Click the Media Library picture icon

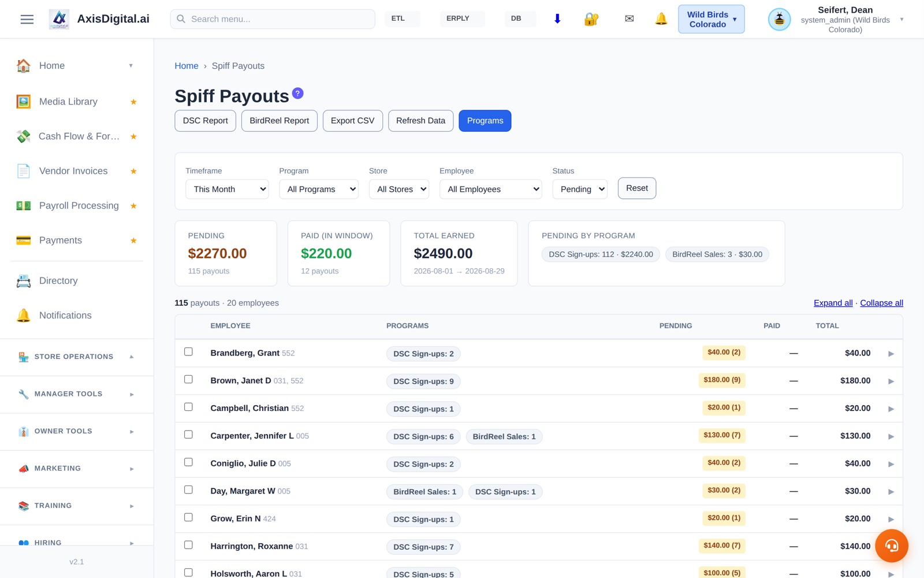[x=24, y=102]
